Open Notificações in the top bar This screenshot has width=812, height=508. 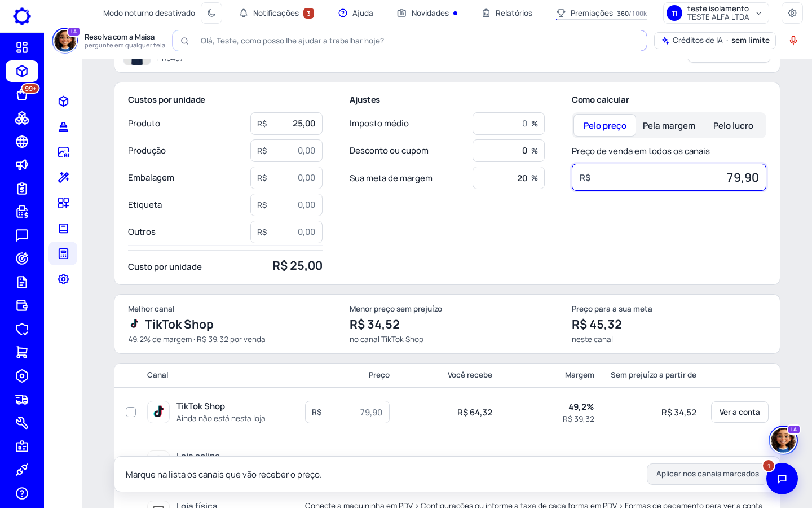276,13
